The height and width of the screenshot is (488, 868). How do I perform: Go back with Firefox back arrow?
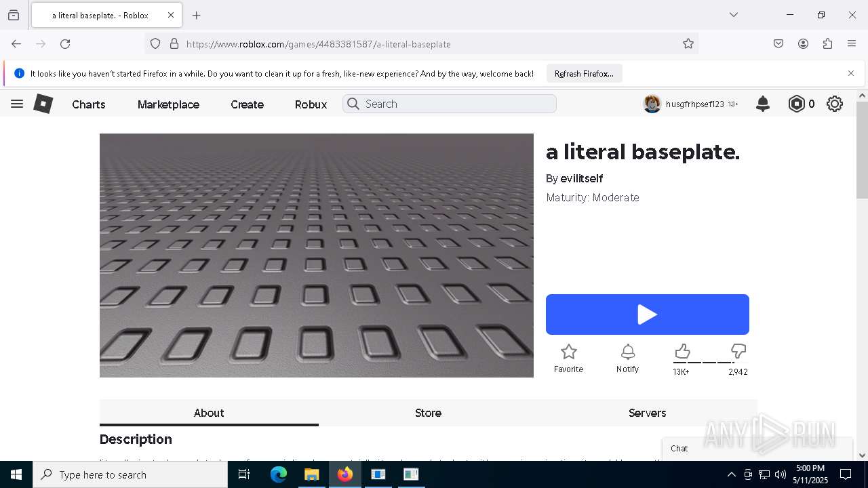pyautogui.click(x=16, y=43)
